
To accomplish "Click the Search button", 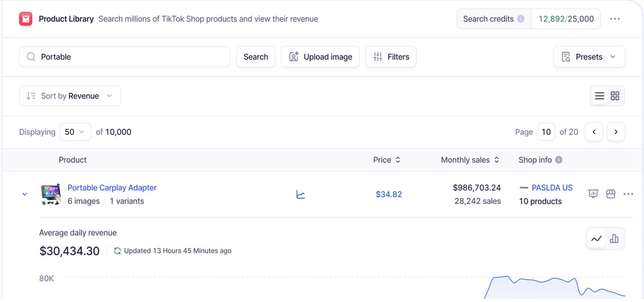I will click(x=256, y=57).
